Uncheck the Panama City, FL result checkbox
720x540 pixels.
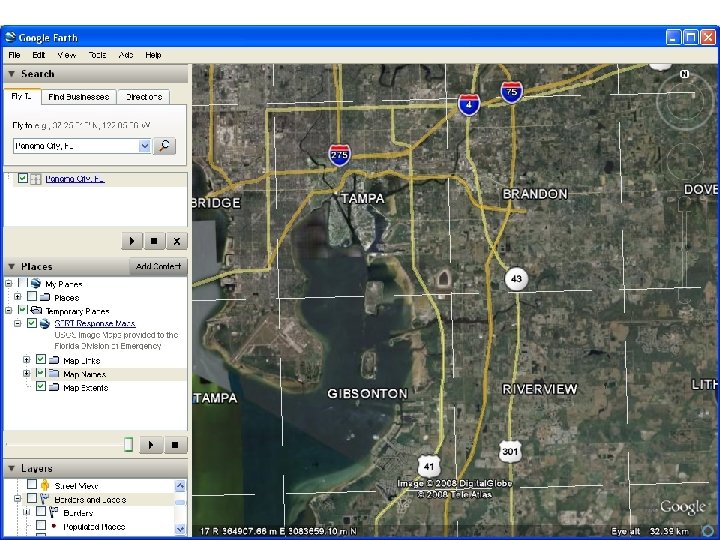[22, 178]
